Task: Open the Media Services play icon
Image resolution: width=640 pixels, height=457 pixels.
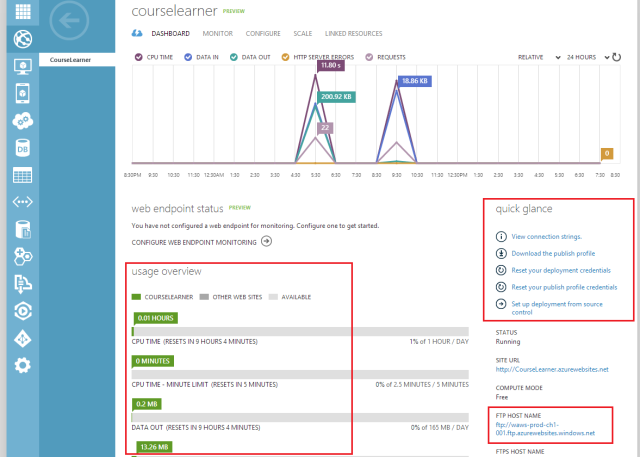Action: pos(23,311)
